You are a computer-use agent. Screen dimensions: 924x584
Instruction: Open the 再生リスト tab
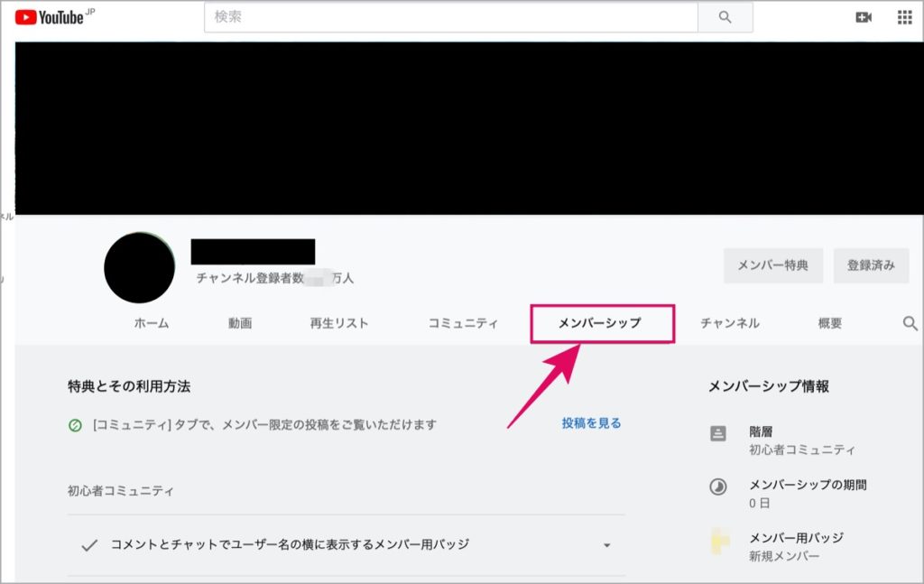pos(339,323)
